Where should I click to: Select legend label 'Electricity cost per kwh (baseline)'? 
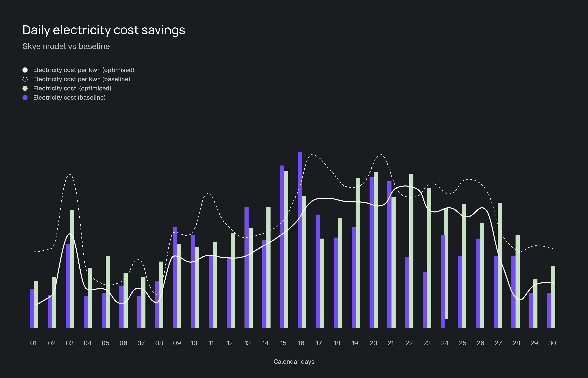(82, 79)
